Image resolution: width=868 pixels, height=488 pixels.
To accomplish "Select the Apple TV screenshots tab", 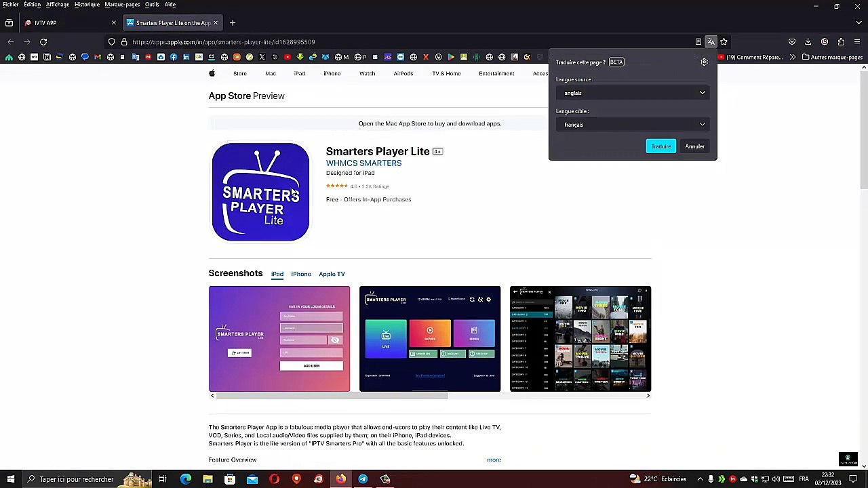I will [332, 274].
